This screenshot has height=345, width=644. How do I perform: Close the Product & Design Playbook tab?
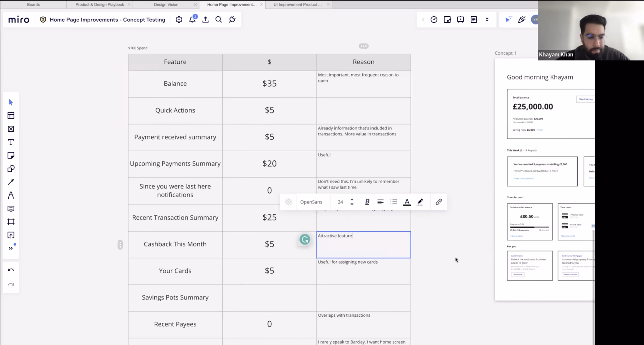(129, 4)
